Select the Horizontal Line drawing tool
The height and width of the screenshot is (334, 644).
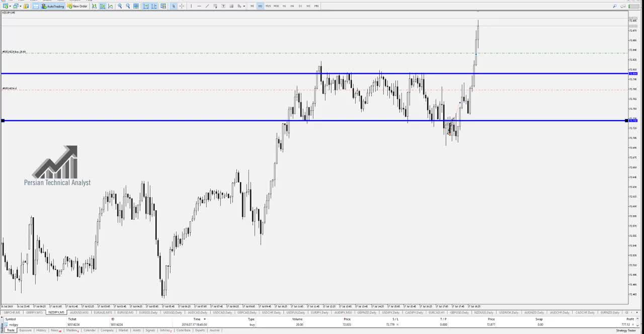(x=199, y=6)
